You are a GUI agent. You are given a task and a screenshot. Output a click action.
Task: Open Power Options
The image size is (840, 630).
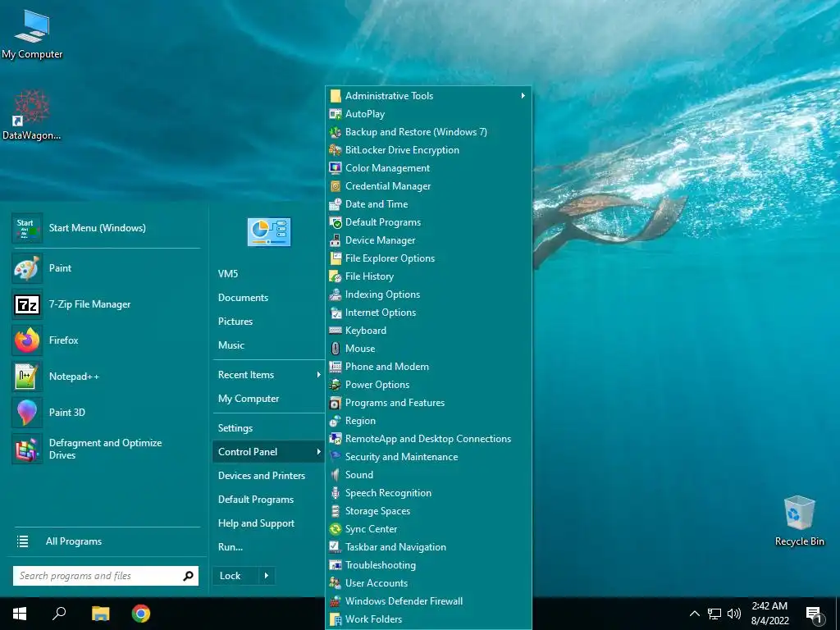tap(428, 385)
